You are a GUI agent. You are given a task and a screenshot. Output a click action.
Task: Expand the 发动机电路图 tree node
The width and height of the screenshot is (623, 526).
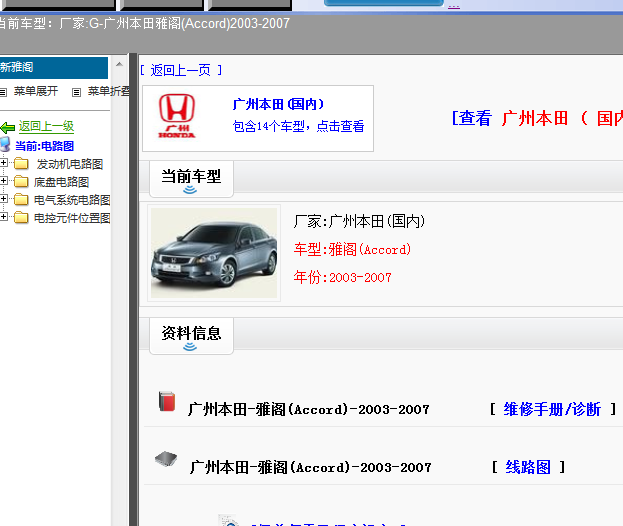pos(4,162)
